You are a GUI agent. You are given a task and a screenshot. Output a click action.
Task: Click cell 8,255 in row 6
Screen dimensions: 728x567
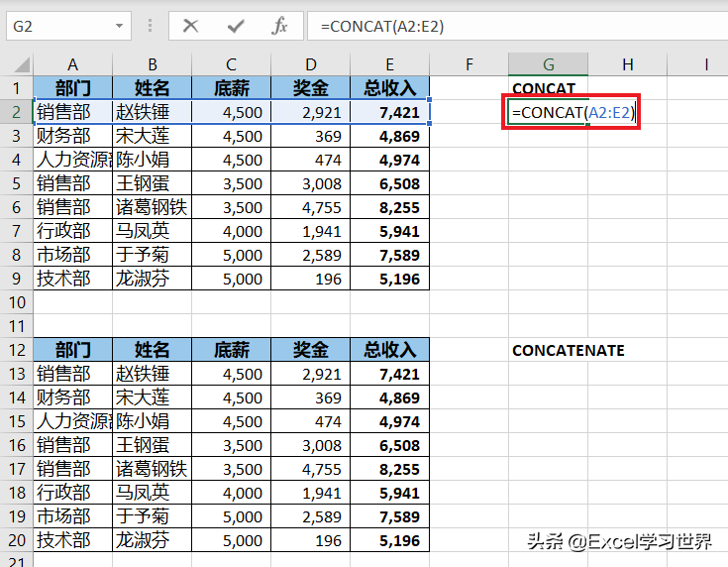tap(390, 207)
